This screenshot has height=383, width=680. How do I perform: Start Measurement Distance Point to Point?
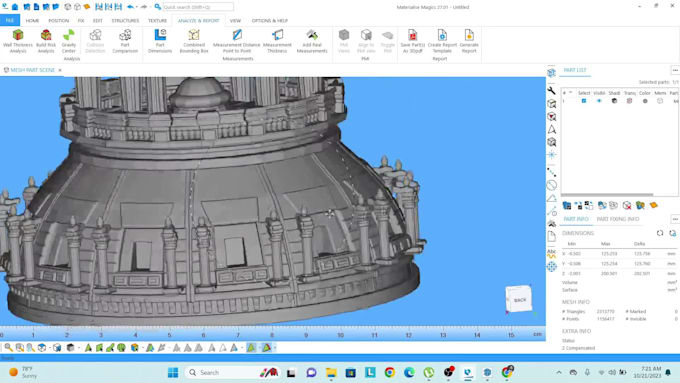(236, 41)
